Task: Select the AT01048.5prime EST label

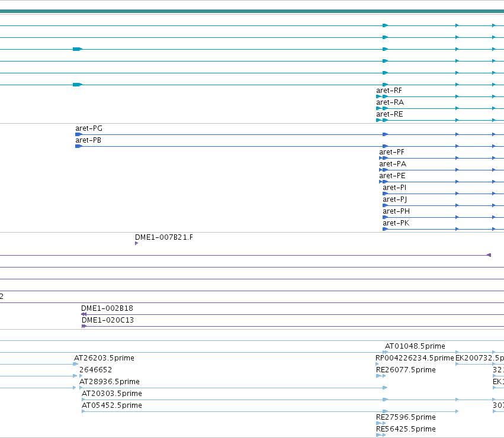Action: [415, 346]
